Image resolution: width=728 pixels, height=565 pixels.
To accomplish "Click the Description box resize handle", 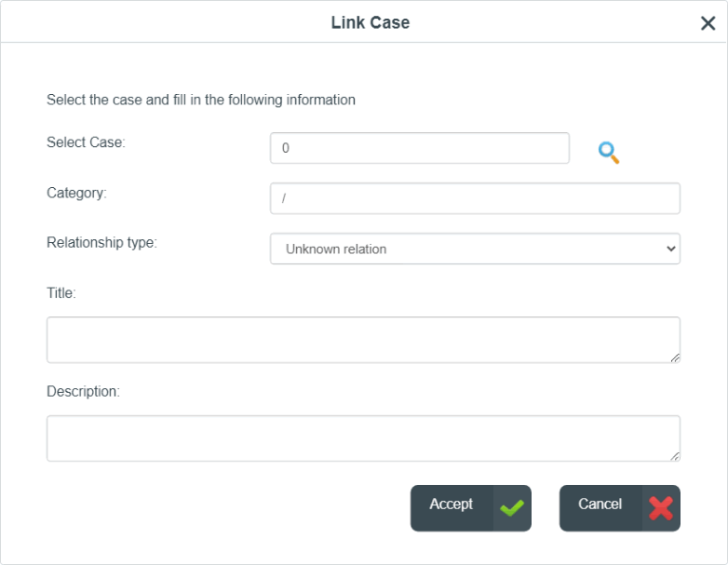I will 675,456.
